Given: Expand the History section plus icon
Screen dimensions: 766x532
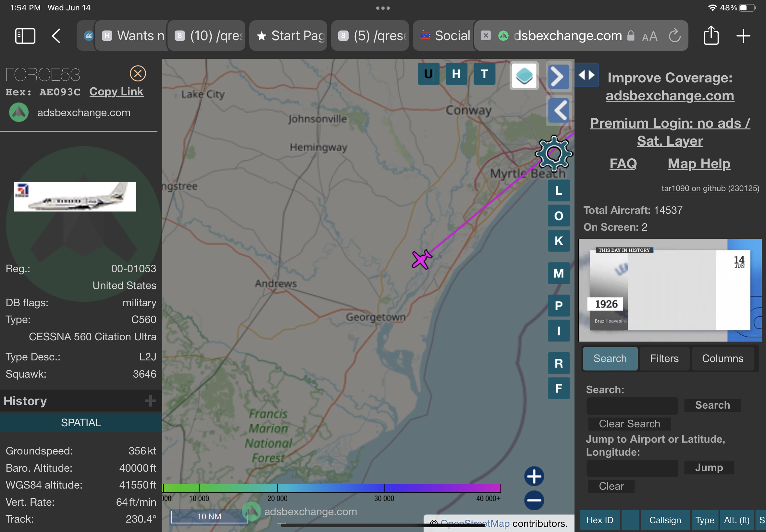Looking at the screenshot, I should tap(150, 401).
